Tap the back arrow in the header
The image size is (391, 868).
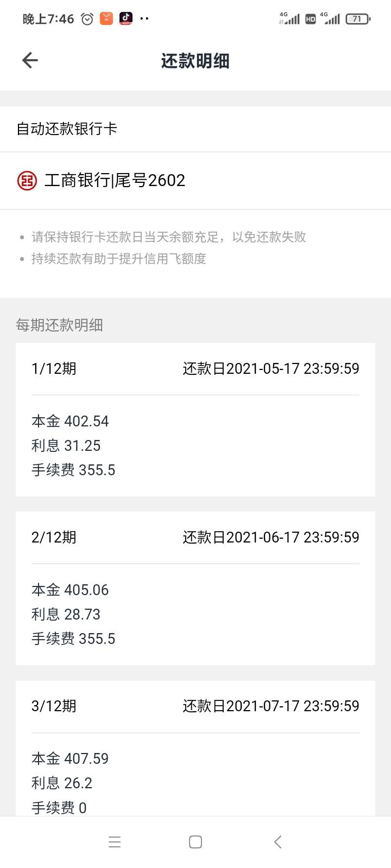(30, 60)
